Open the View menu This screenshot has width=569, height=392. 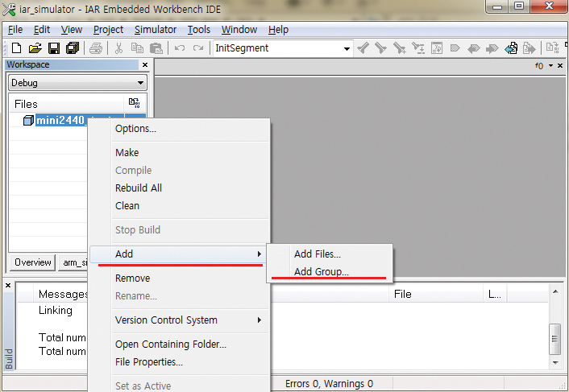[72, 30]
